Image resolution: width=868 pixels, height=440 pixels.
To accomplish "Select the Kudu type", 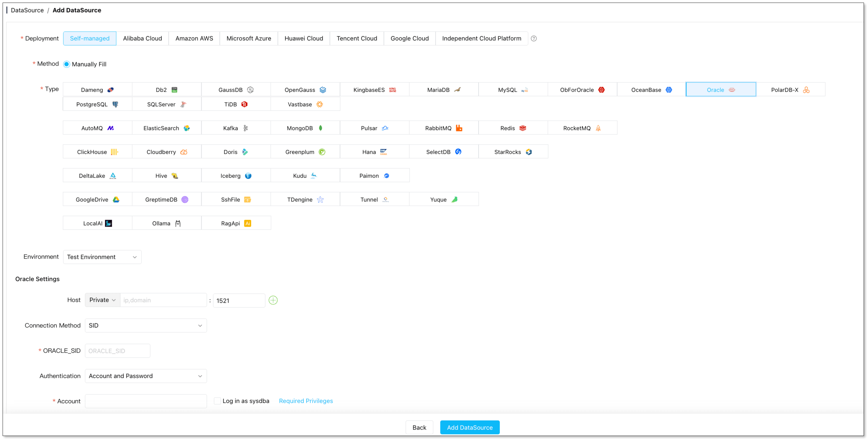I will point(305,175).
